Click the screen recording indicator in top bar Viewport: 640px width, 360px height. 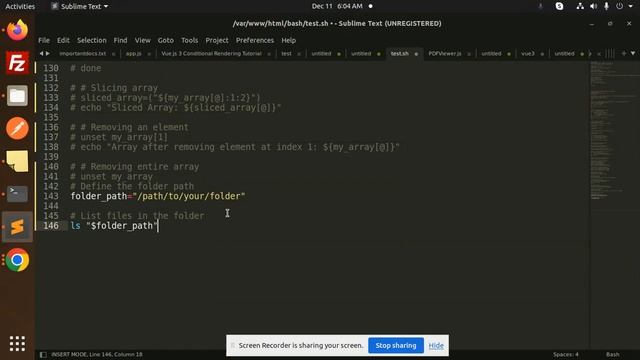click(370, 6)
